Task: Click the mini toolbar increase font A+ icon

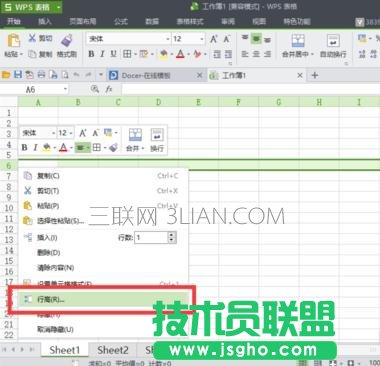Action: pos(83,133)
